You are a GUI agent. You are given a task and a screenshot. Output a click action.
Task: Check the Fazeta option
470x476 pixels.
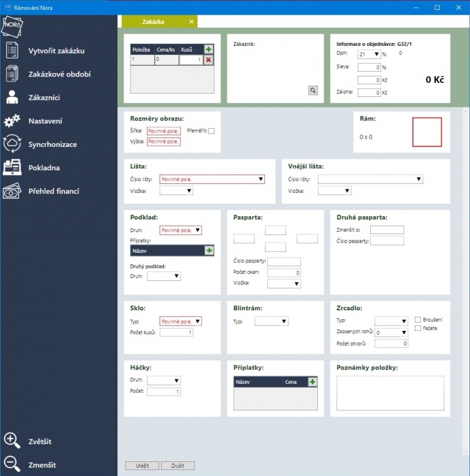[418, 328]
